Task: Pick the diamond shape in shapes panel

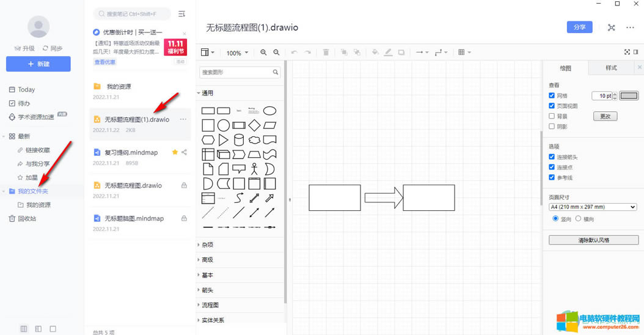Action: (254, 125)
